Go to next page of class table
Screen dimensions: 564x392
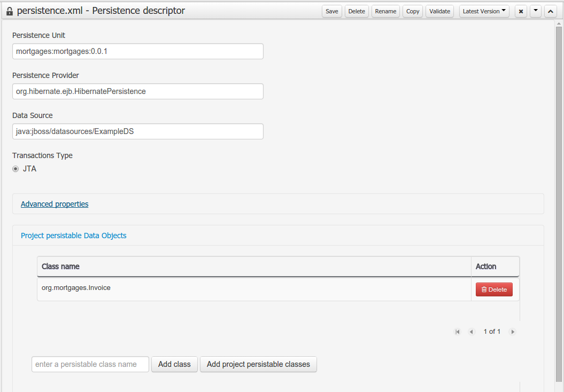click(512, 332)
